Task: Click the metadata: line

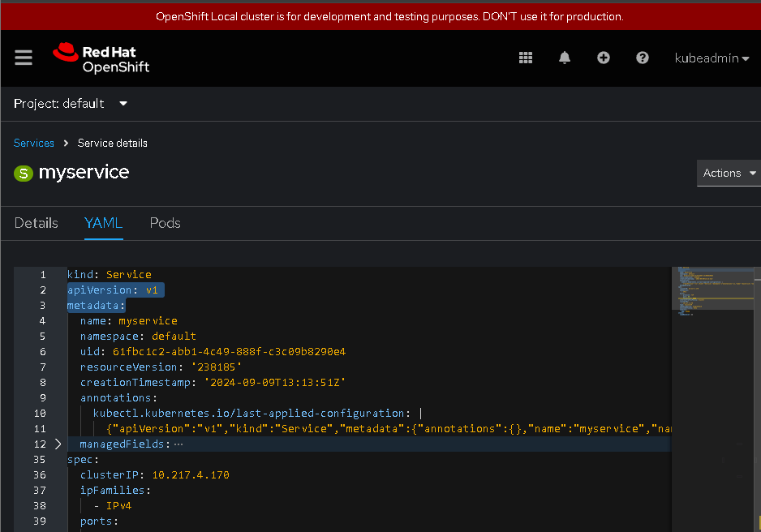Action: pyautogui.click(x=96, y=306)
